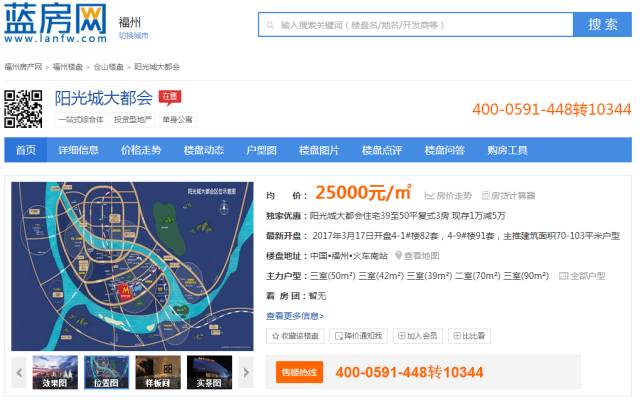The image size is (640, 400).
Task: Open the 三室(39m²) layout link
Action: [429, 276]
